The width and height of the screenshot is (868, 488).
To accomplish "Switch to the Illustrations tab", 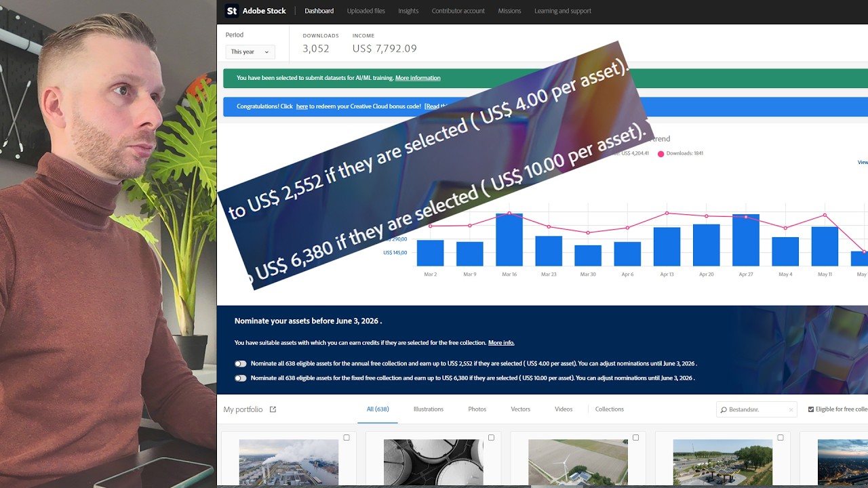I will point(429,409).
